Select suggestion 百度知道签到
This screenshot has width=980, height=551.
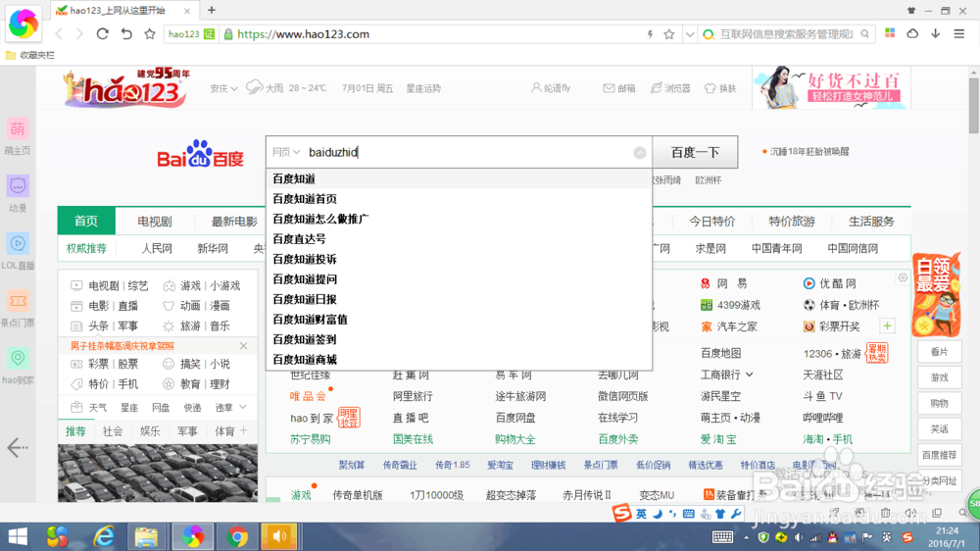pos(460,339)
